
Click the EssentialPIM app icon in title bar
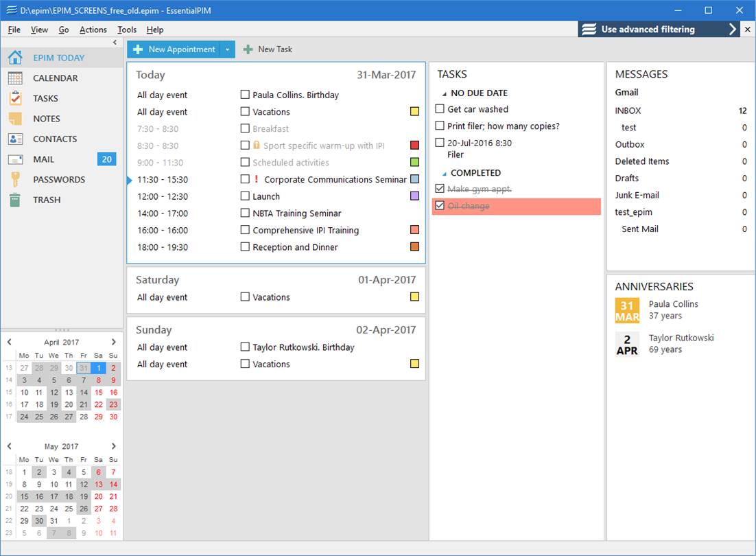12,10
